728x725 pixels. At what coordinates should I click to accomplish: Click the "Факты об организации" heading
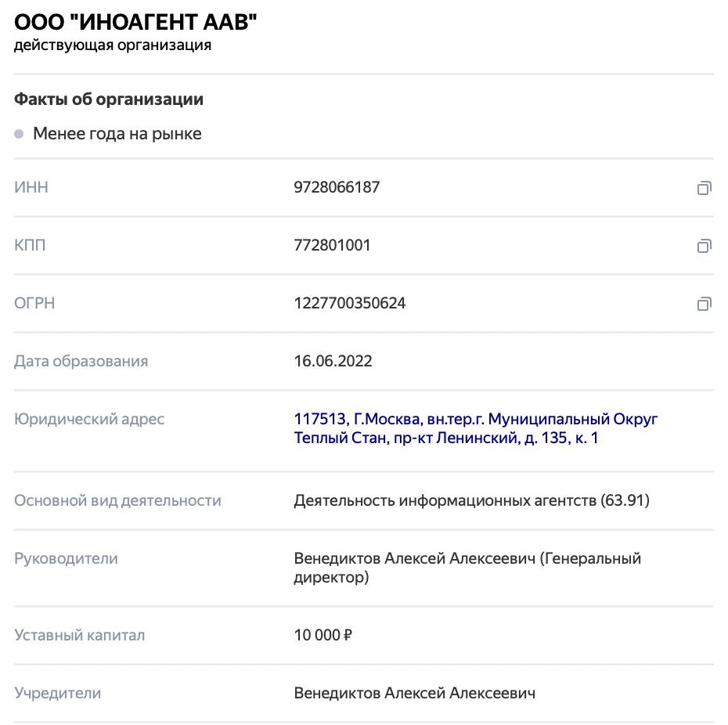point(109,100)
